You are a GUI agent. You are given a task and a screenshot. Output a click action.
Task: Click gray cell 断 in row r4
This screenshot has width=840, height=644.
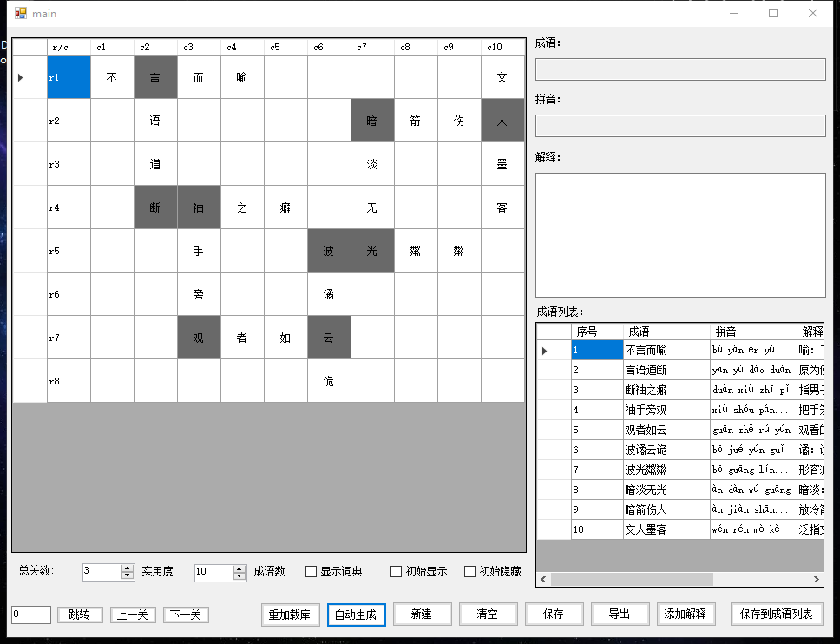pos(156,207)
